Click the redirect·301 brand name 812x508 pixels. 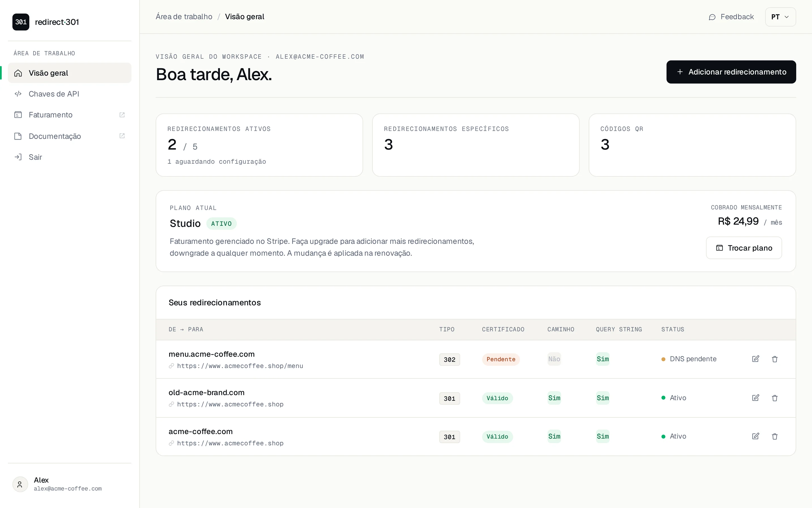pyautogui.click(x=57, y=22)
